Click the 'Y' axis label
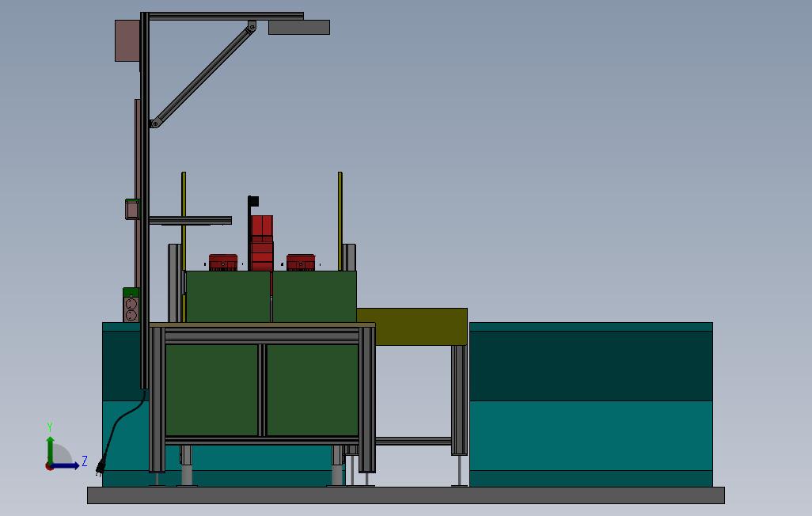Viewport: 812px width, 516px height. click(x=50, y=427)
